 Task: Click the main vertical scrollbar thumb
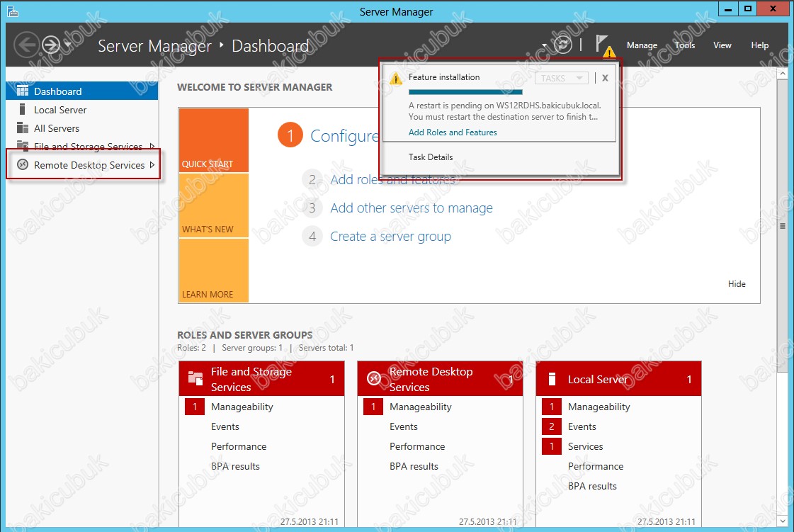pyautogui.click(x=783, y=225)
